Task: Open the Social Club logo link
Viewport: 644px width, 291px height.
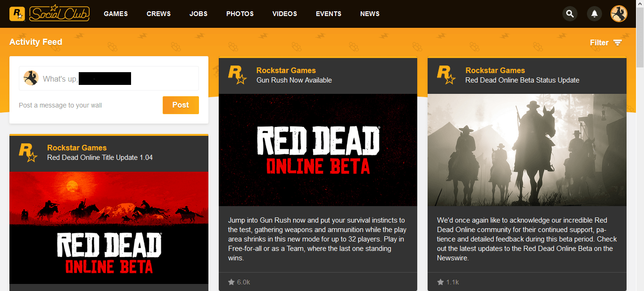Action: click(59, 13)
